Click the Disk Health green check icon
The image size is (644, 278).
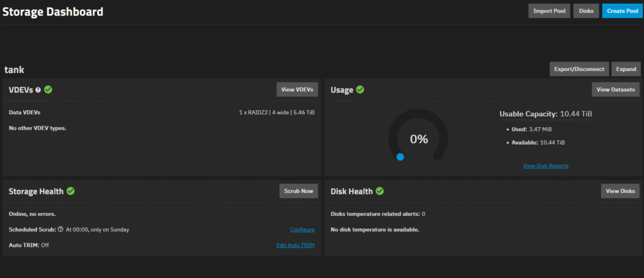[380, 191]
